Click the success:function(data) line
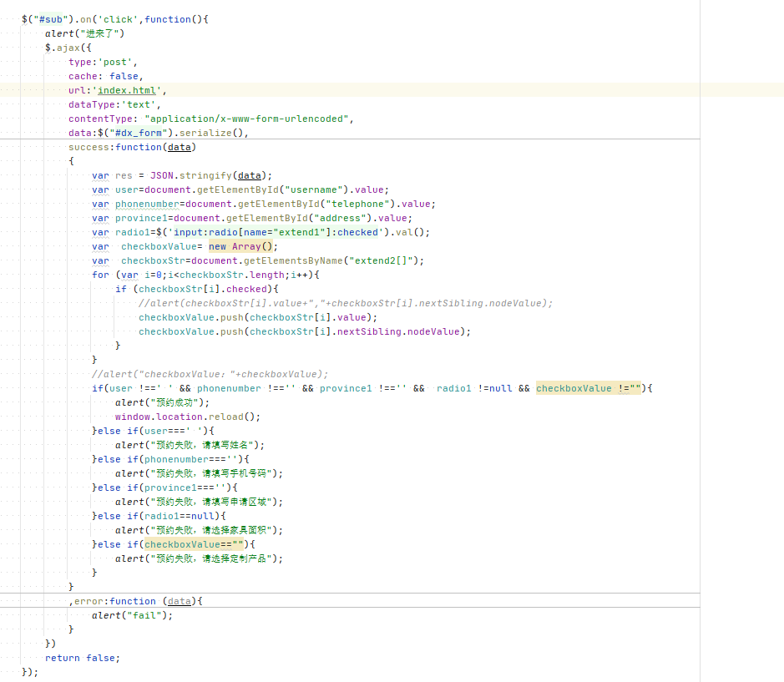Viewport: 784px width, 682px height. pyautogui.click(x=132, y=147)
